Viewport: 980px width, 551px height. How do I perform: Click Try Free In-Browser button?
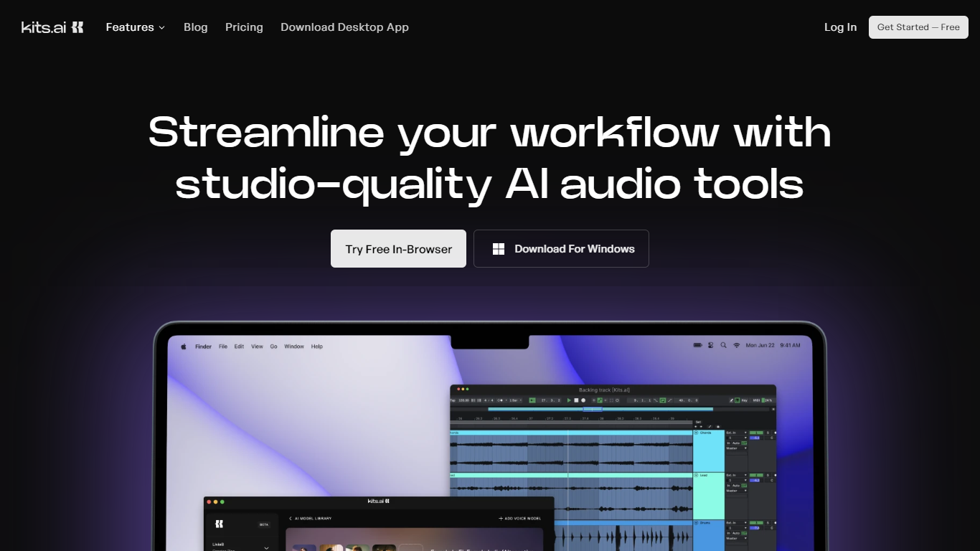coord(398,249)
